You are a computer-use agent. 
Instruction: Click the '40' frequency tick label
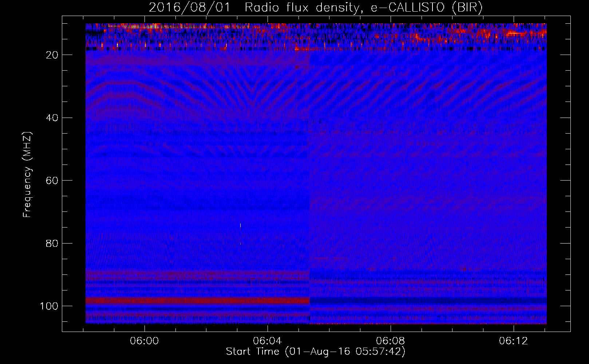tap(52, 118)
